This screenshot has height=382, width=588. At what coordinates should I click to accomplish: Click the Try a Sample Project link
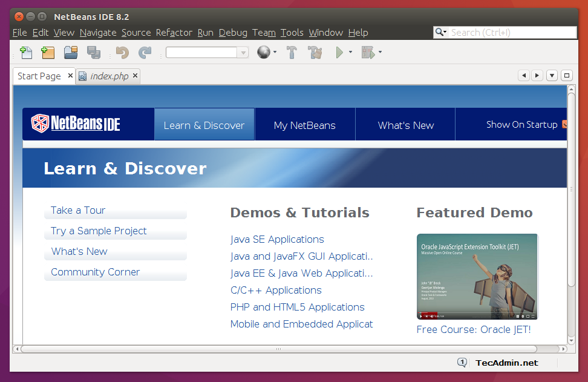(99, 231)
